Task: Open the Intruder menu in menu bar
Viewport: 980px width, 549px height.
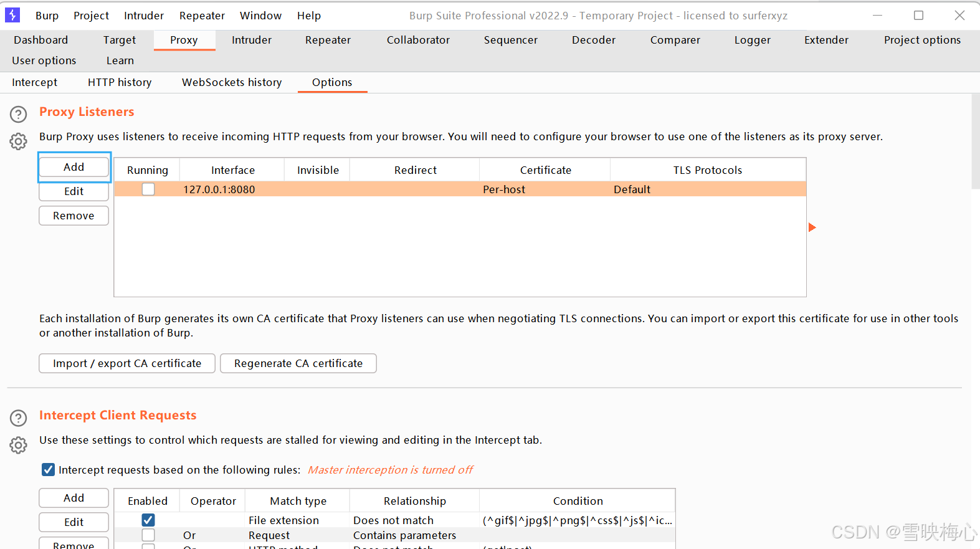Action: point(144,16)
